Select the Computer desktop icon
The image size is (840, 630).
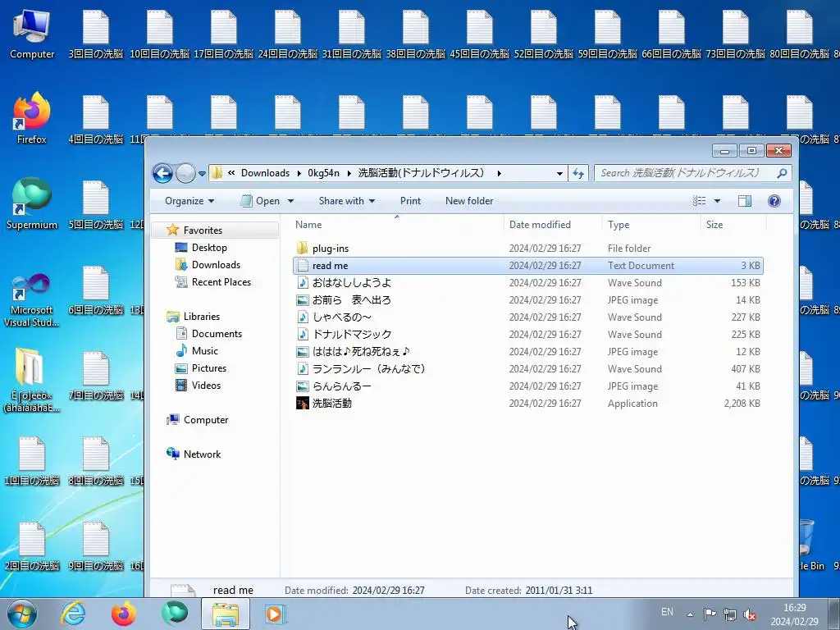(32, 34)
